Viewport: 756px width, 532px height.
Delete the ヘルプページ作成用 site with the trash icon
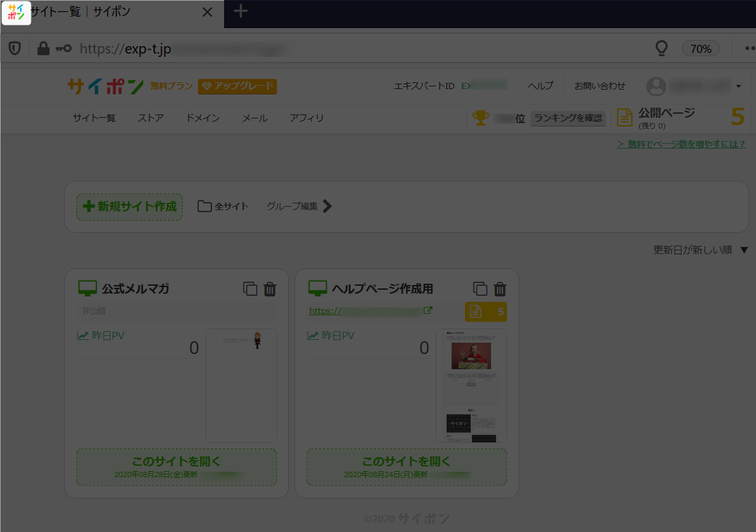click(x=500, y=289)
